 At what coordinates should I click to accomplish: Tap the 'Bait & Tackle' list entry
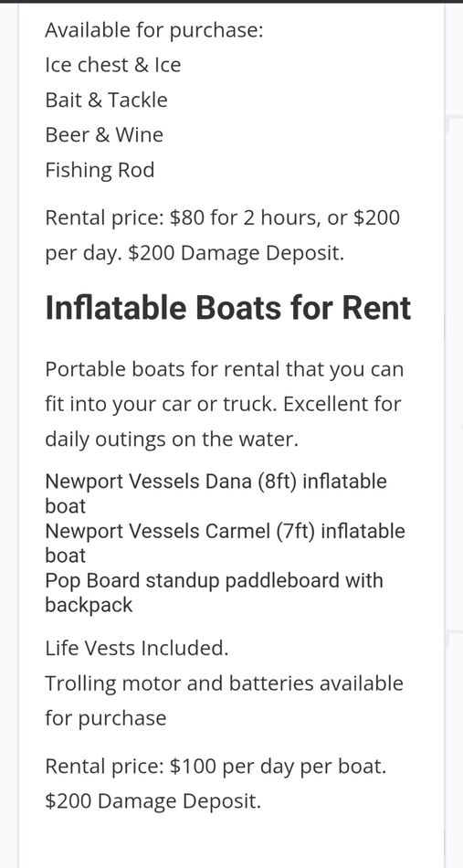[x=106, y=100]
